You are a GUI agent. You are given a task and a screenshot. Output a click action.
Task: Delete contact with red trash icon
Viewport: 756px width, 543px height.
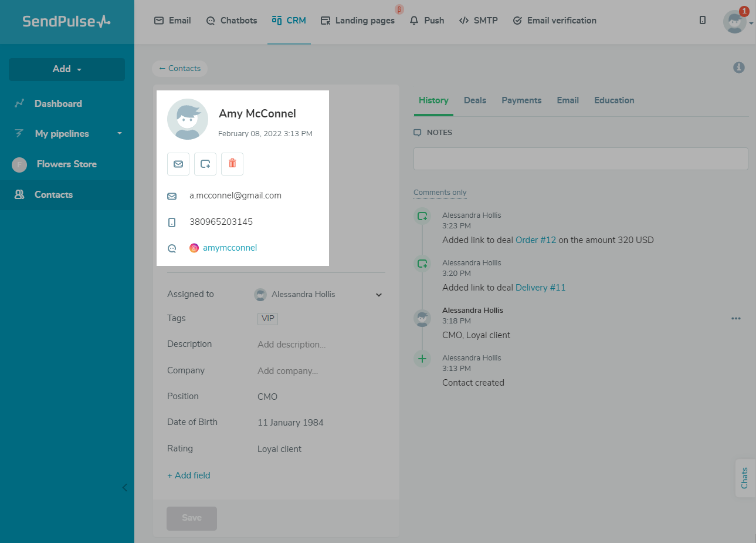click(x=232, y=164)
